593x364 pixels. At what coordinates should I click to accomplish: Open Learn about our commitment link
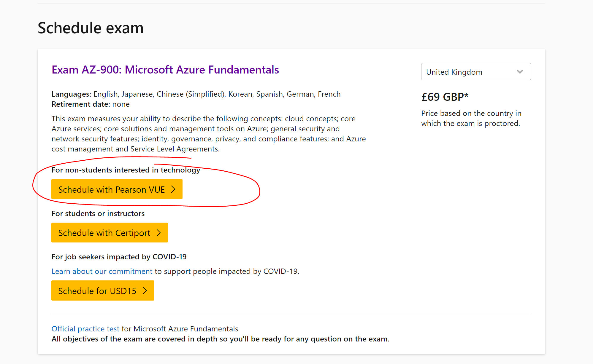(102, 271)
